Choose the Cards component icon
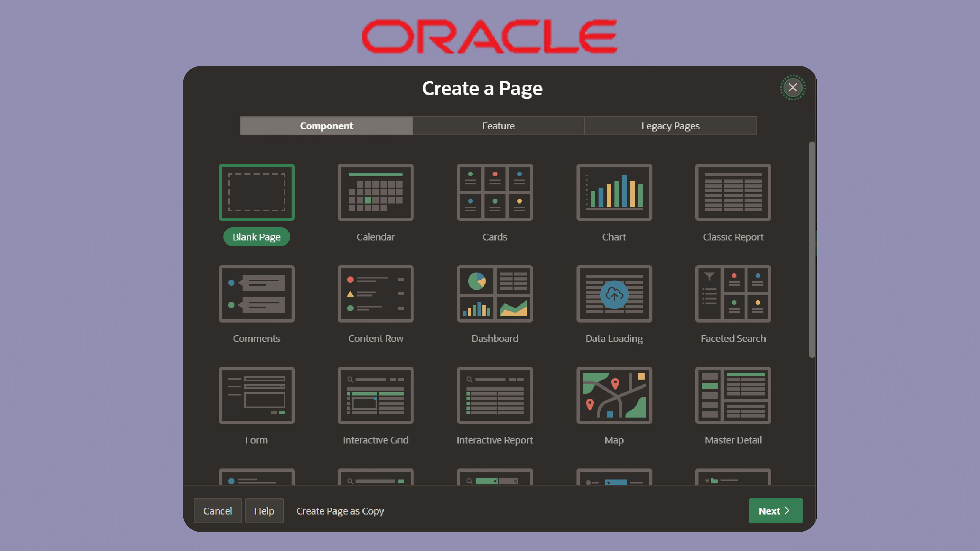The image size is (980, 551). pos(495,192)
